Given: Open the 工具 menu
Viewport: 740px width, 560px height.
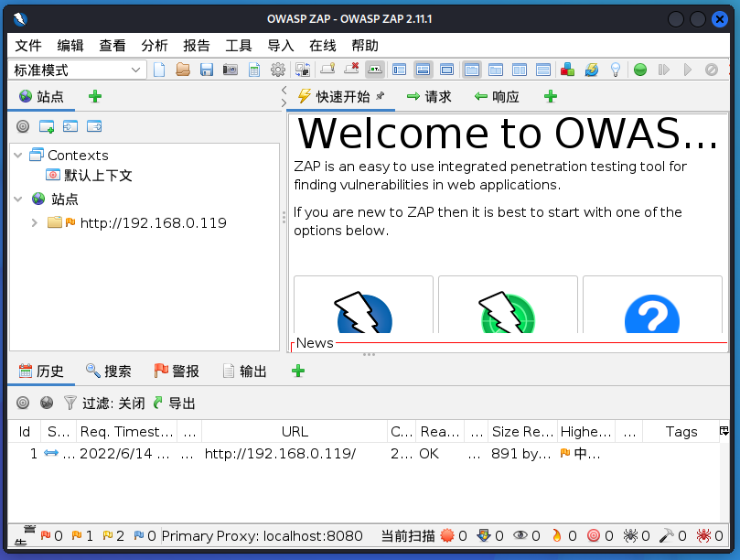Looking at the screenshot, I should (x=239, y=46).
